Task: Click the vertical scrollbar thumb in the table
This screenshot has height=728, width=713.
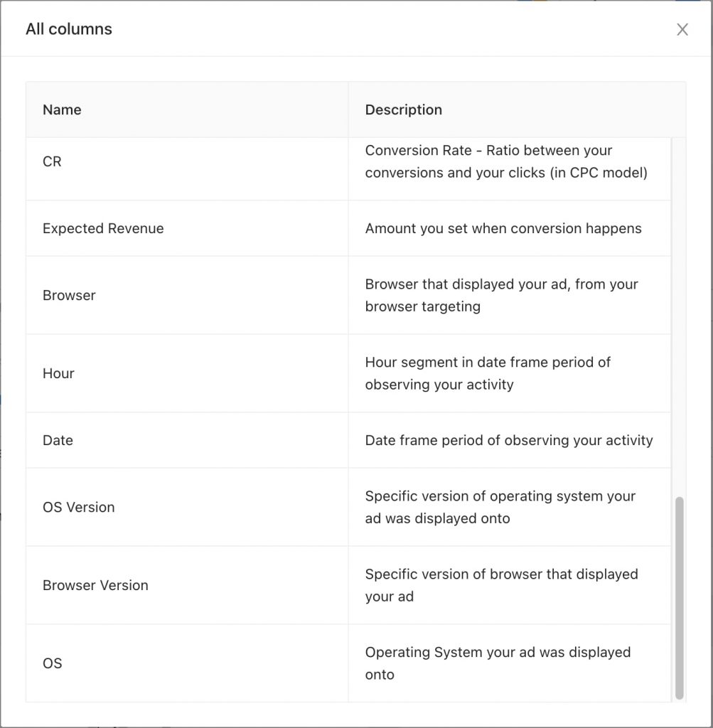Action: coord(679,597)
